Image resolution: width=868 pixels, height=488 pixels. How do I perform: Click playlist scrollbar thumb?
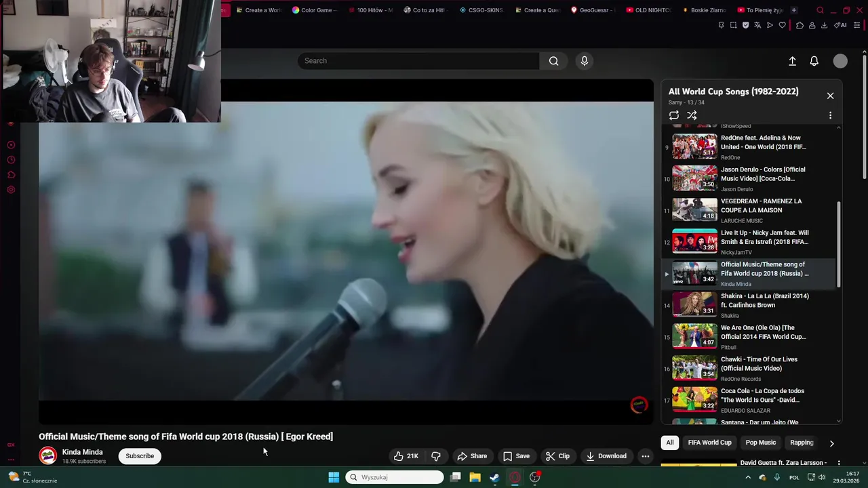[x=839, y=244]
